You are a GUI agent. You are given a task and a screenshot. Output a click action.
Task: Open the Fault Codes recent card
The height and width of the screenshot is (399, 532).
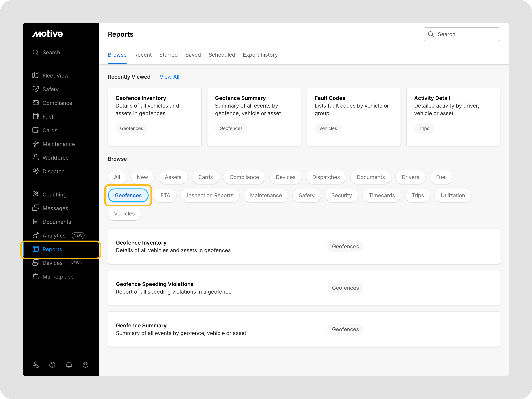(x=353, y=117)
